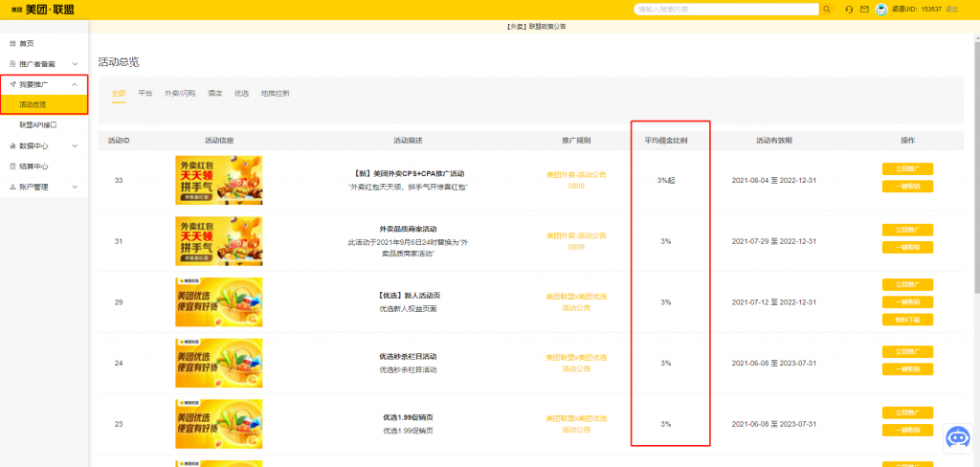Click 一键取链 for activity 29
This screenshot has height=467, width=980.
pyautogui.click(x=907, y=302)
